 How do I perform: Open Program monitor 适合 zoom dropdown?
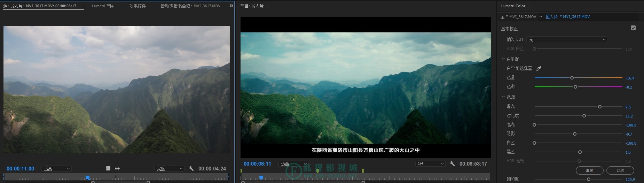point(293,164)
